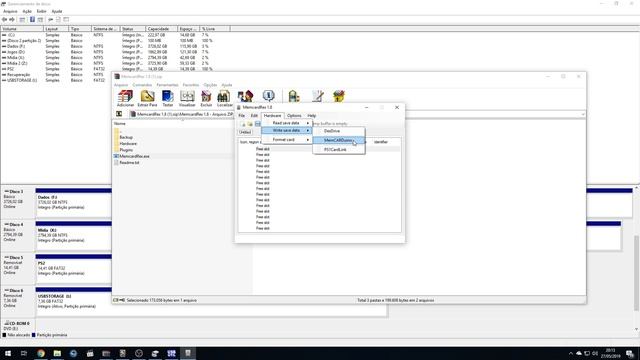Expand Read save data submenu
Image resolution: width=640 pixels, height=360 pixels.
[x=287, y=123]
